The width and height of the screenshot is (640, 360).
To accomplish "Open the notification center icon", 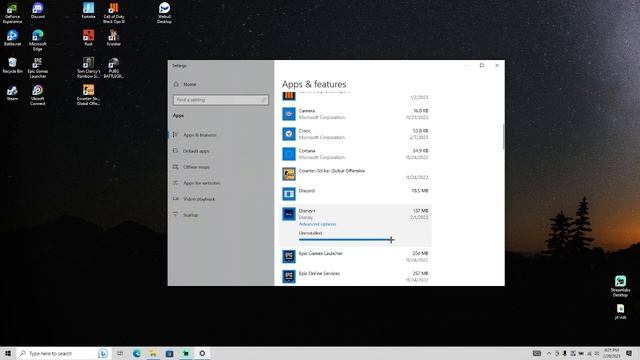I will coord(629,353).
